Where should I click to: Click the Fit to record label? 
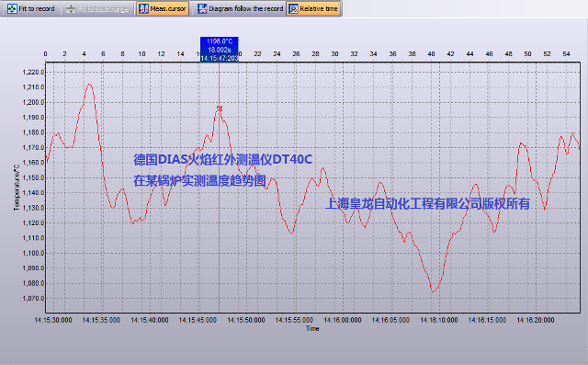click(37, 8)
